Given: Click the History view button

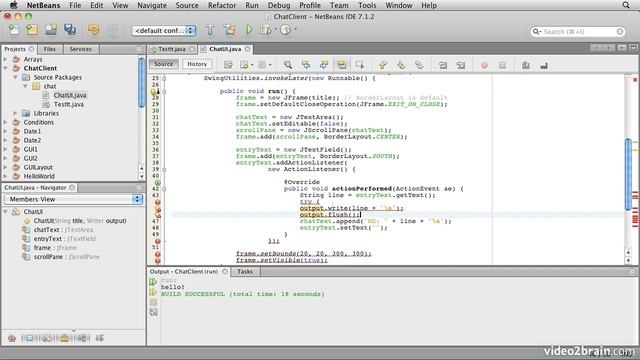Looking at the screenshot, I should point(197,64).
